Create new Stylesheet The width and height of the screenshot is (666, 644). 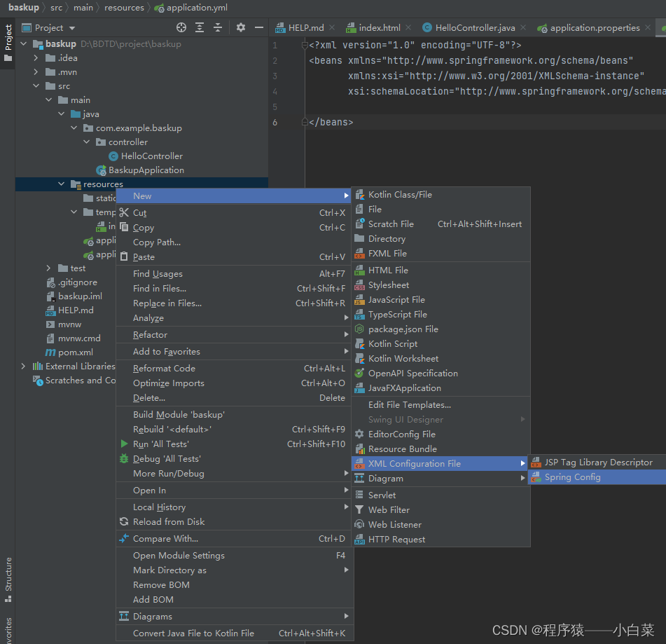click(x=441, y=285)
